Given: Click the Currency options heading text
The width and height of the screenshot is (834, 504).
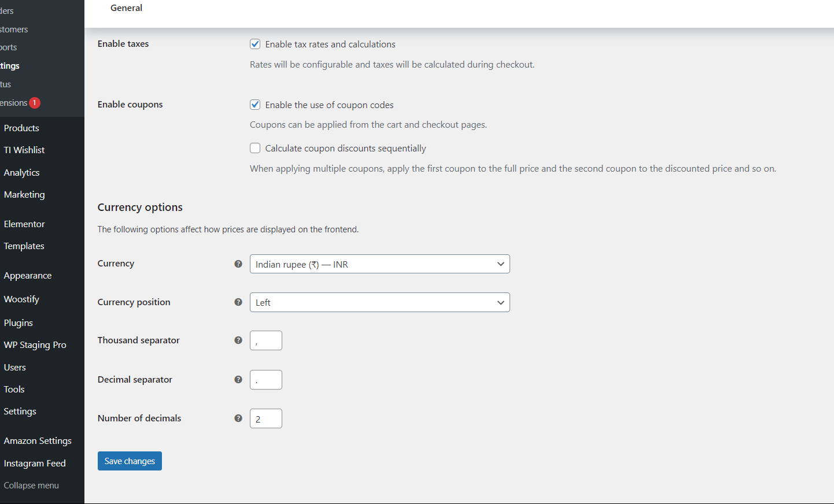Looking at the screenshot, I should pos(140,207).
